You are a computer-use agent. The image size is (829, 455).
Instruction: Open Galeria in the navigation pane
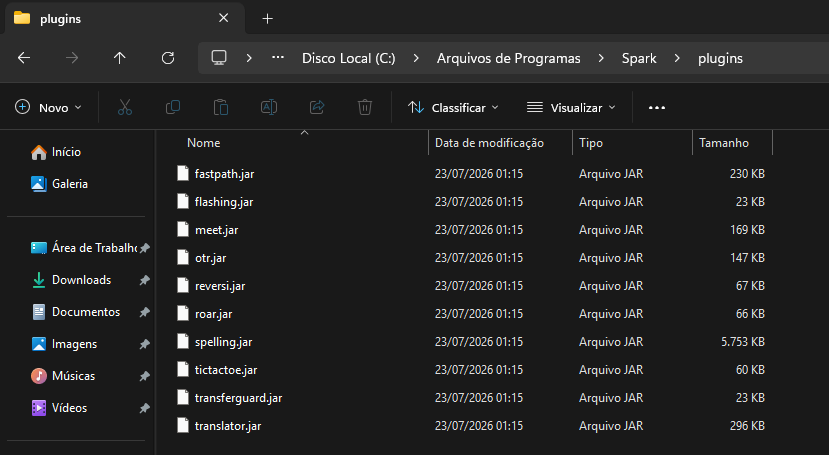[59, 184]
